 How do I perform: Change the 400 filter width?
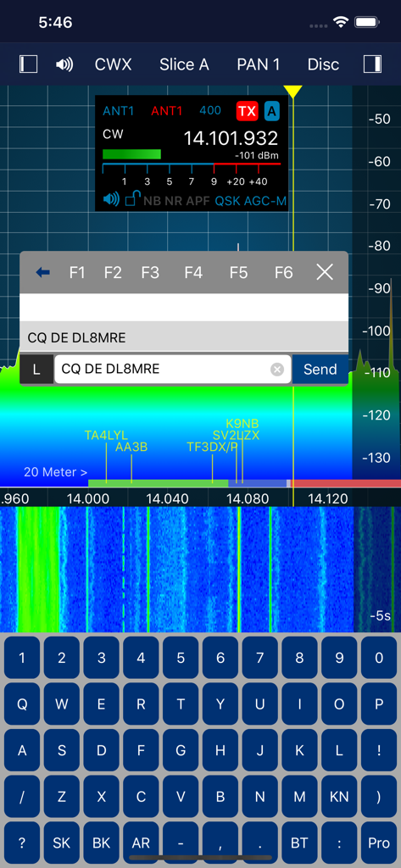(x=210, y=110)
